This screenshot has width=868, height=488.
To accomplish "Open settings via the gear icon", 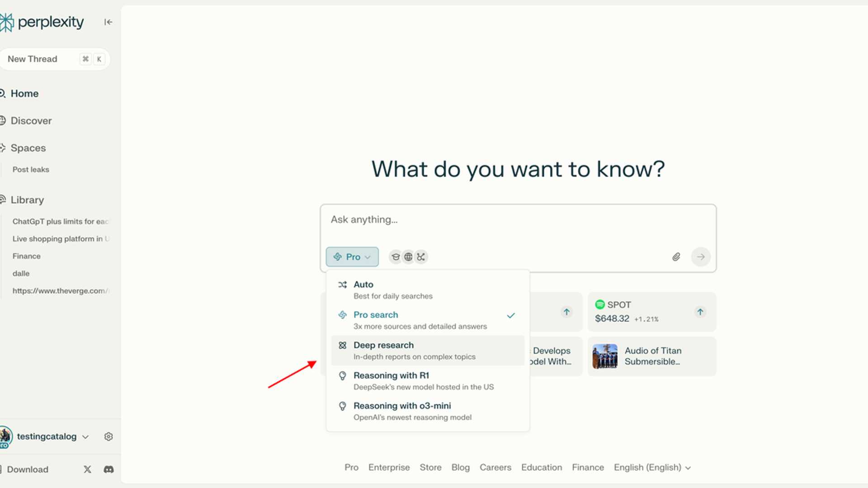I will [x=108, y=436].
